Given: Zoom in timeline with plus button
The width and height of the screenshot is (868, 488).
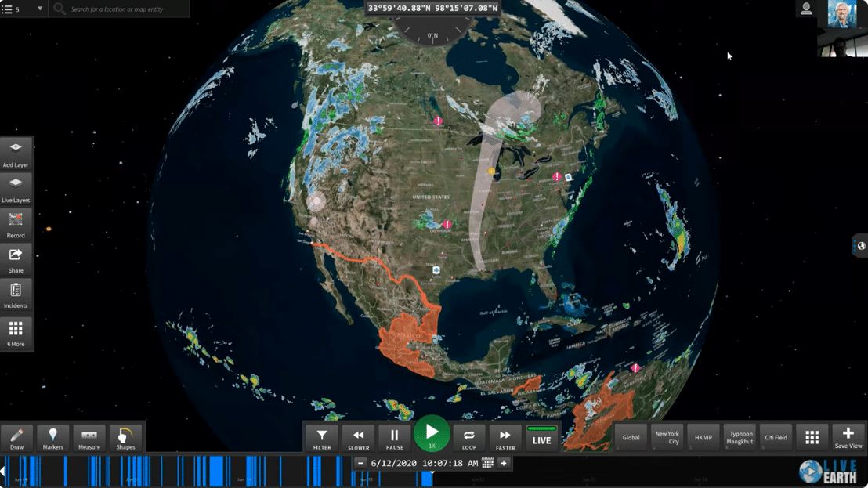Looking at the screenshot, I should [x=504, y=463].
